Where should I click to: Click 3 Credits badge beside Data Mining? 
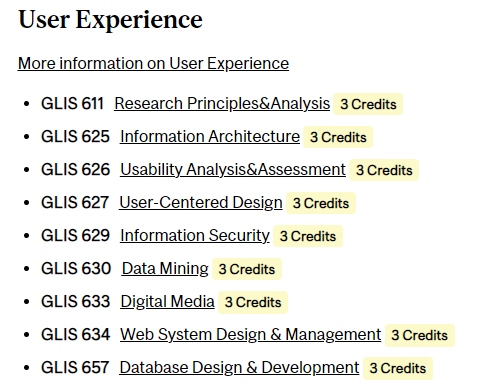tap(247, 269)
